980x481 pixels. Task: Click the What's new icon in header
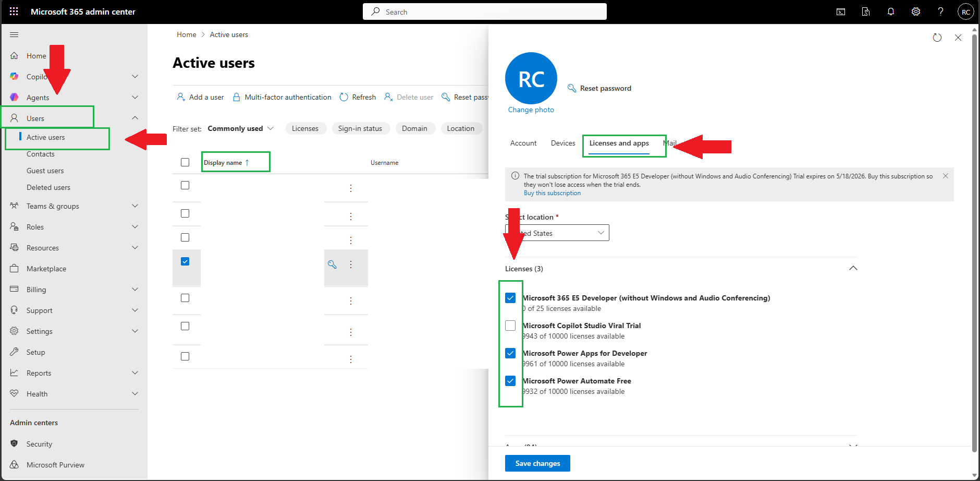pyautogui.click(x=866, y=11)
